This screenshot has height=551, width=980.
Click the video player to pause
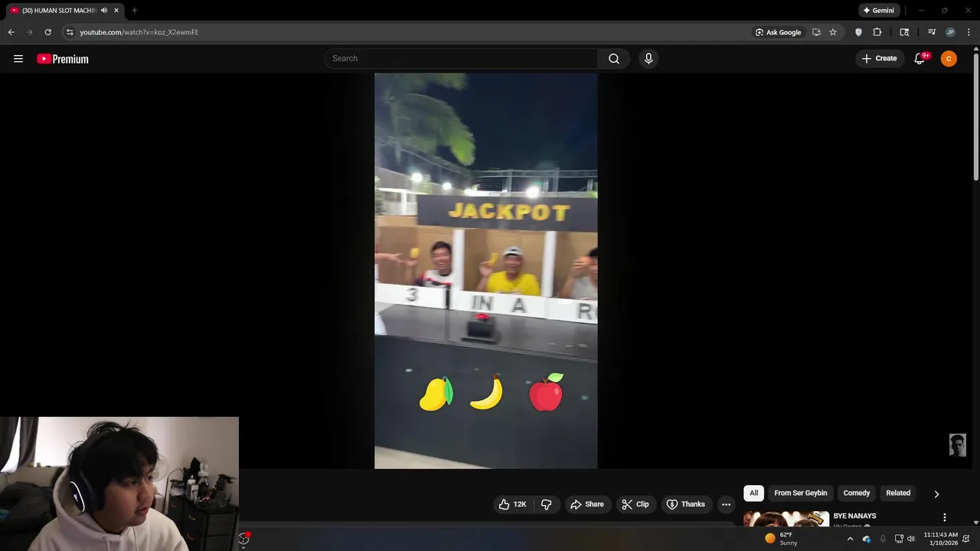click(485, 271)
